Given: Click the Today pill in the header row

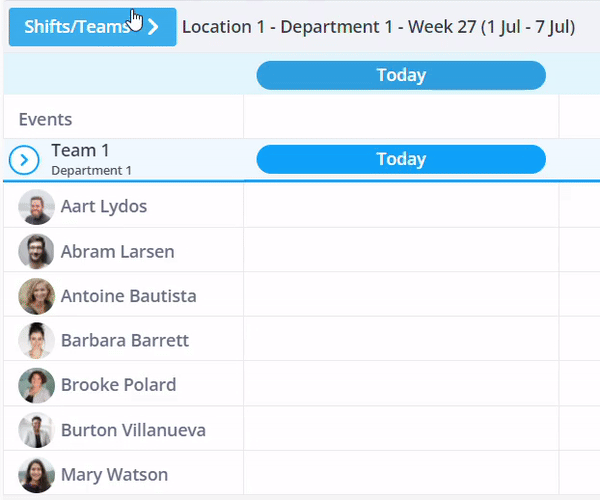Looking at the screenshot, I should tap(401, 75).
